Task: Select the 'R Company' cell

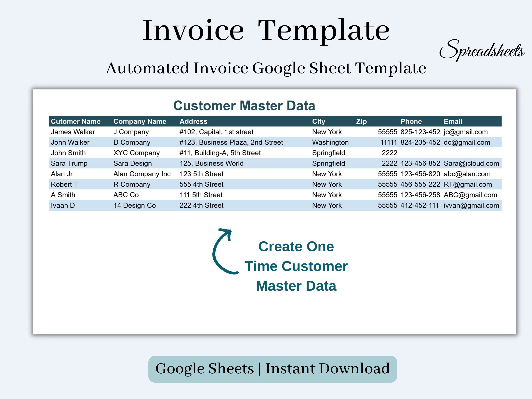Action: coord(132,184)
